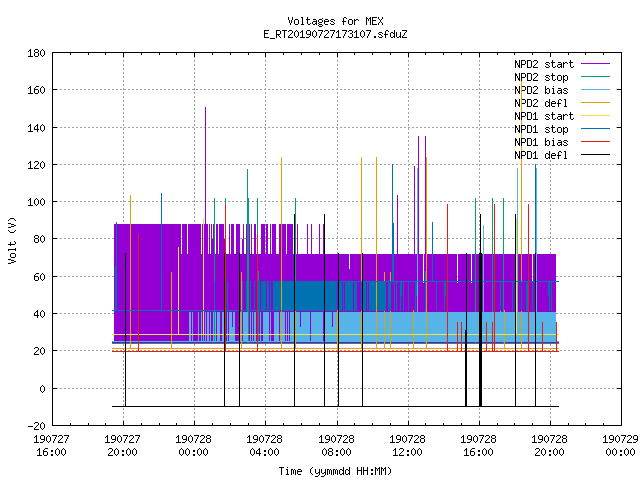Click the y-axis tick value 100
Screen dimensions: 640x480
pyautogui.click(x=36, y=202)
